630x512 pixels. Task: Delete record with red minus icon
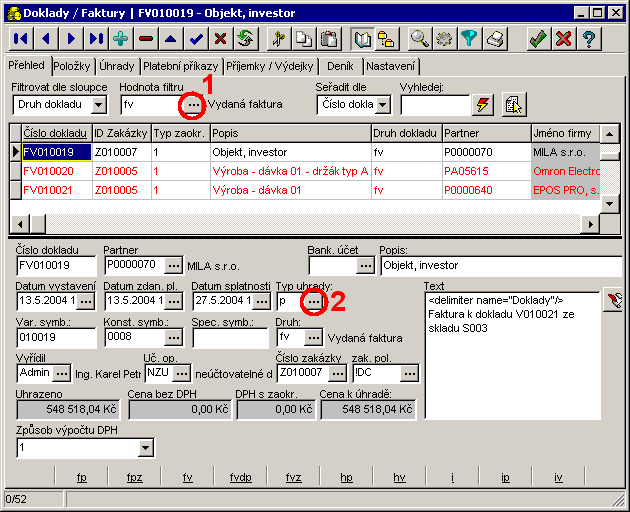(146, 39)
